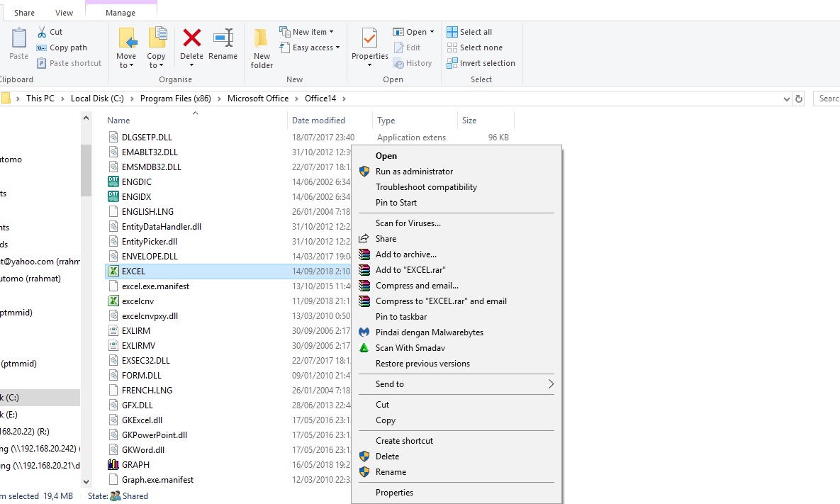Click the Copy path ribbon button

[x=62, y=47]
